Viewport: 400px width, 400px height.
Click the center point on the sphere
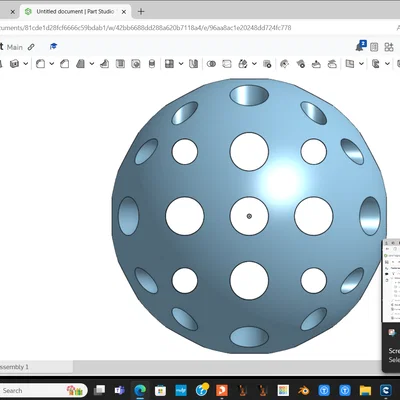(249, 216)
